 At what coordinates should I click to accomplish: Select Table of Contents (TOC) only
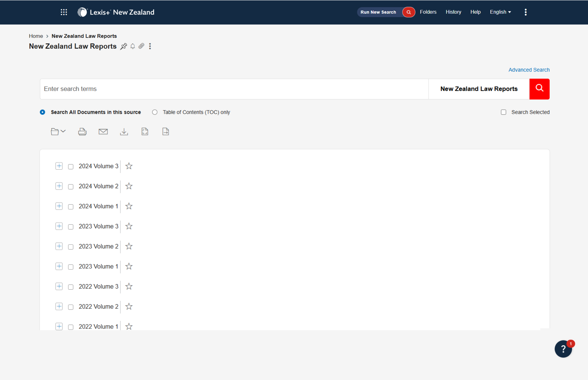pyautogui.click(x=155, y=112)
